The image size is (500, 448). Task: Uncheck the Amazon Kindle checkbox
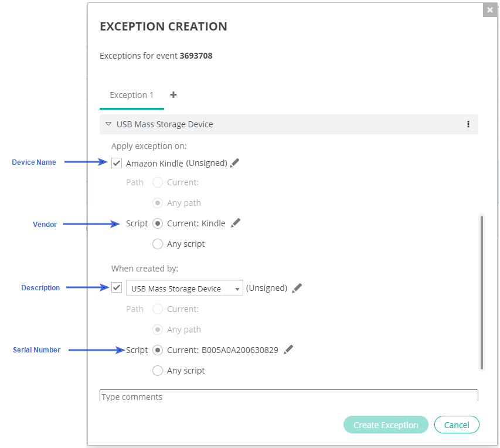pos(117,163)
